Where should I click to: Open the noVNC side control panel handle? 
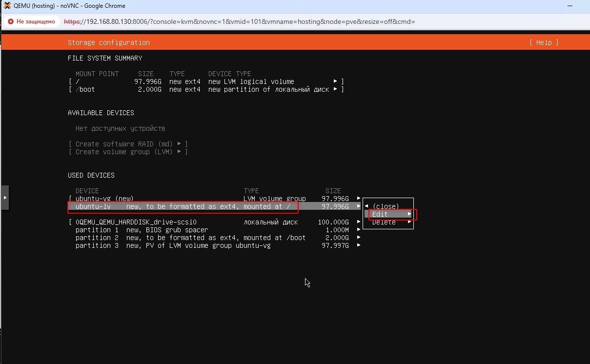pyautogui.click(x=5, y=198)
